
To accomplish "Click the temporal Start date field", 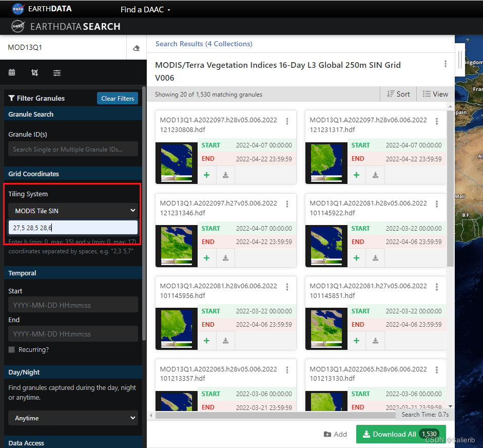I will pyautogui.click(x=73, y=305).
